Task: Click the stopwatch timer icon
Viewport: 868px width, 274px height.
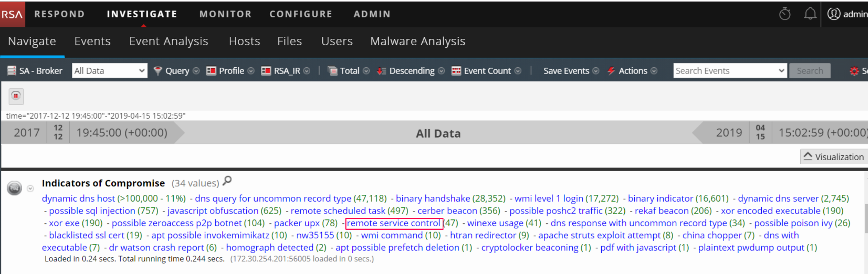Action: (785, 14)
